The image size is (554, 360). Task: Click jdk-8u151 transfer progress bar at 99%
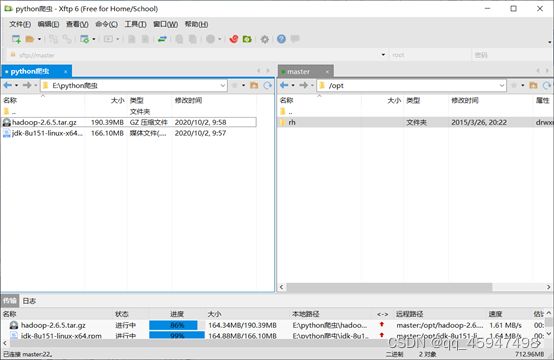tap(177, 336)
